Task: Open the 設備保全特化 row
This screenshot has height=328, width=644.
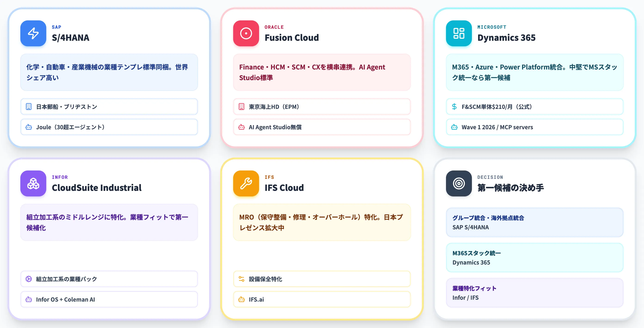Action: pyautogui.click(x=322, y=279)
